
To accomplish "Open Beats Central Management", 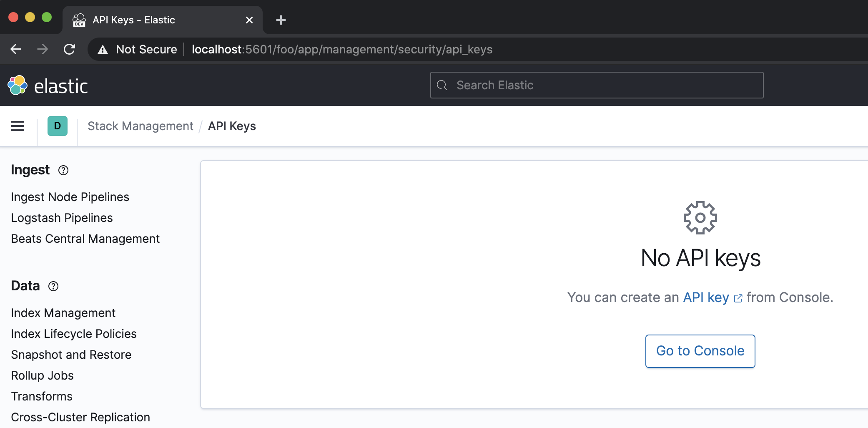I will click(85, 239).
